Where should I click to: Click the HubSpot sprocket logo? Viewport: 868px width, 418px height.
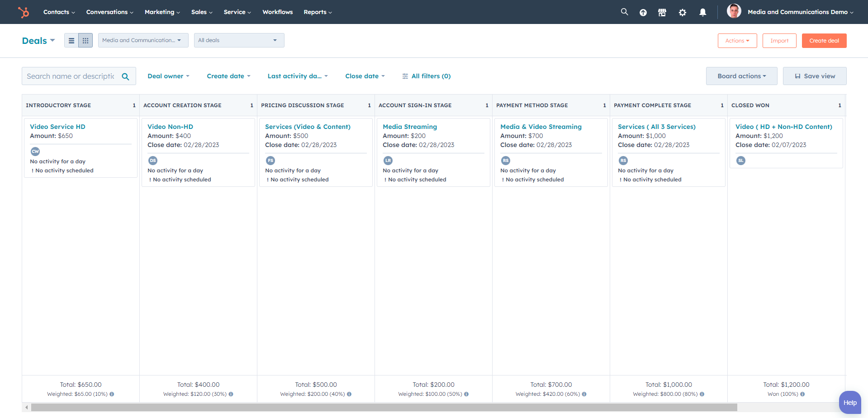pyautogui.click(x=24, y=12)
